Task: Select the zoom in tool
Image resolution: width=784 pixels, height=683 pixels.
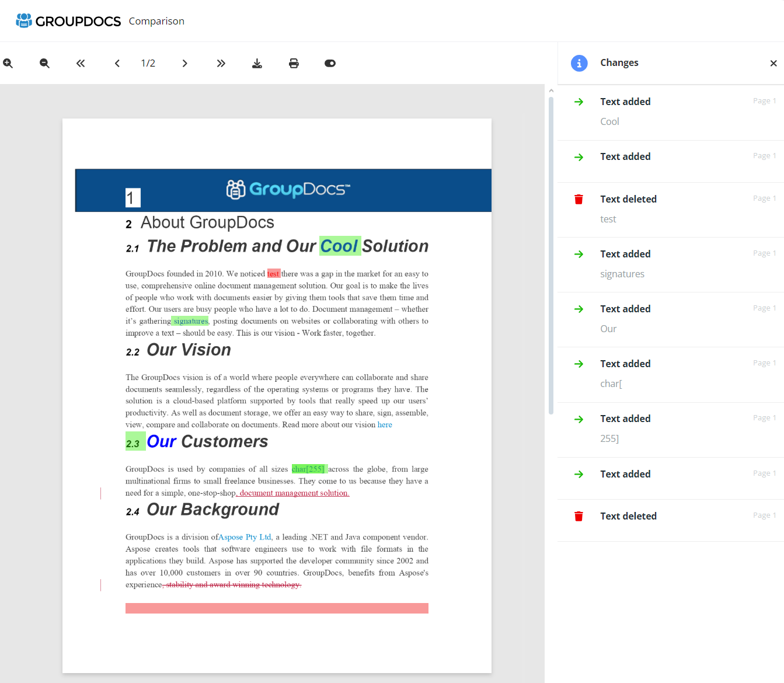Action: (x=8, y=63)
